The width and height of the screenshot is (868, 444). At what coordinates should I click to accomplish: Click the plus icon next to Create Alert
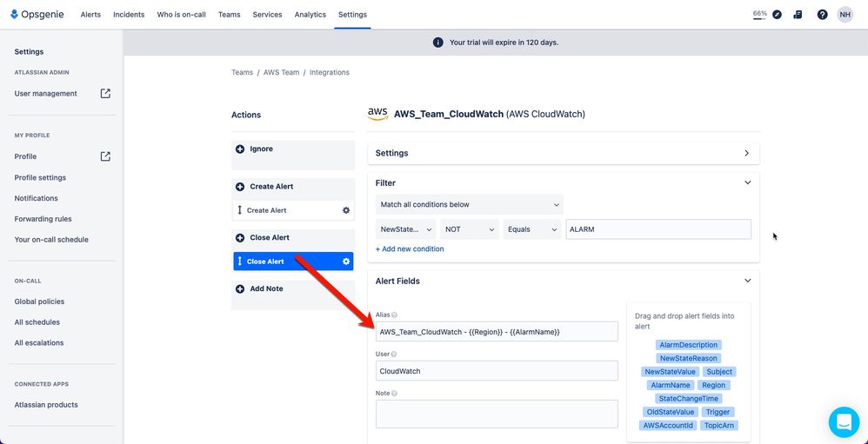click(x=240, y=187)
